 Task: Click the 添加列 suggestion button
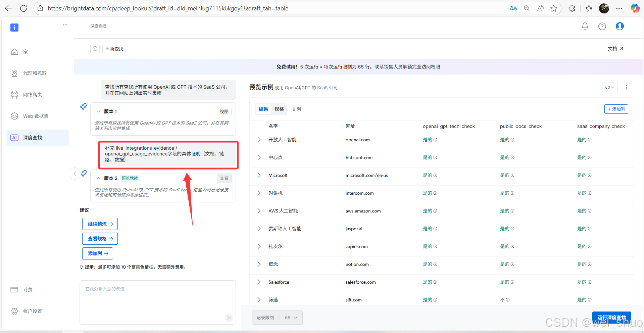point(98,253)
